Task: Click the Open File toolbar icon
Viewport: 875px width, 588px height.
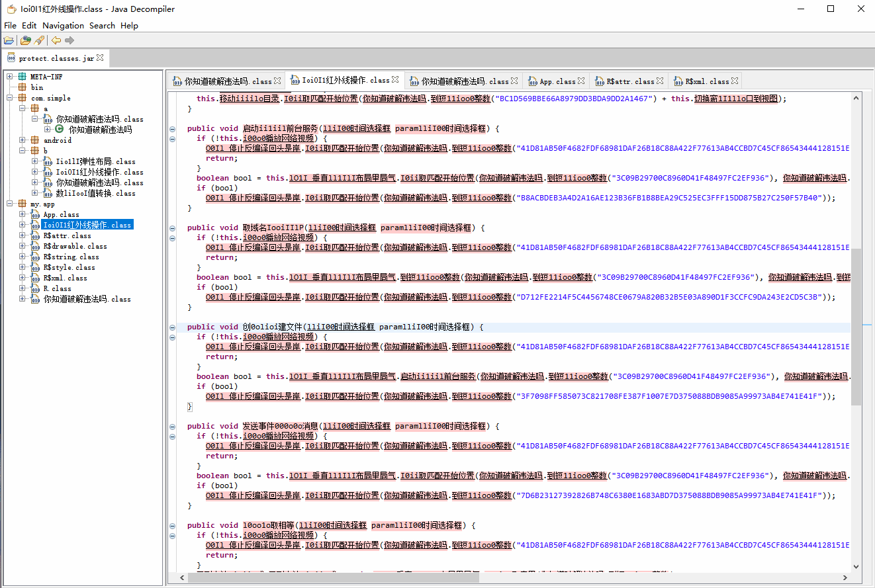Action: coord(9,40)
